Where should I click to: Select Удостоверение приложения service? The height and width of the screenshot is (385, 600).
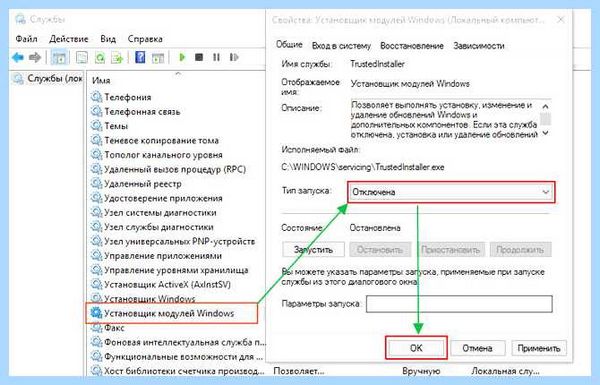click(163, 198)
